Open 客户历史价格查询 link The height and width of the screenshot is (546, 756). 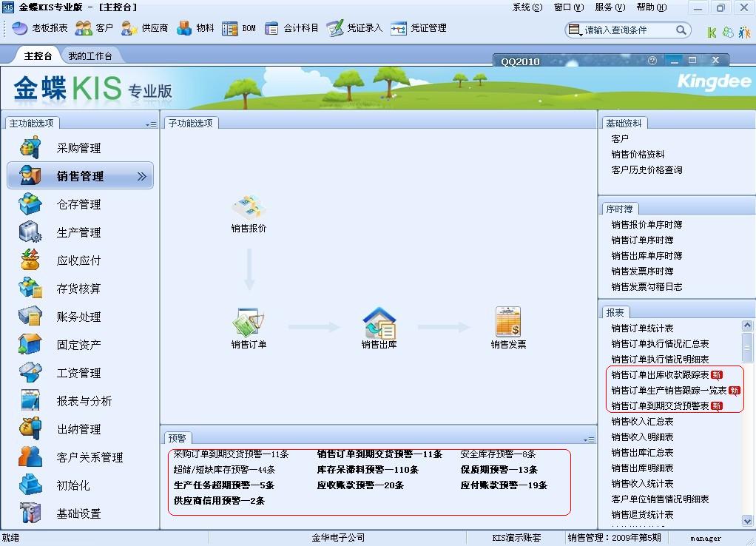coord(647,169)
